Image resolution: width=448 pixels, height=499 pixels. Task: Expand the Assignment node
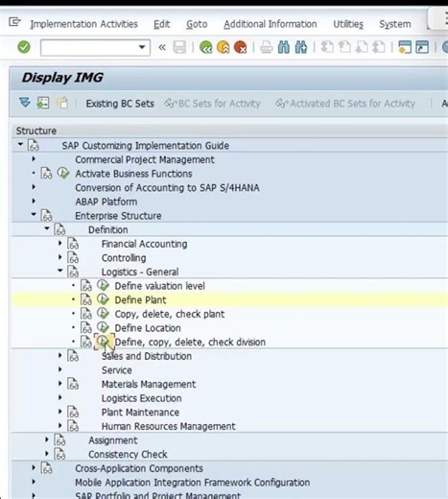(47, 440)
